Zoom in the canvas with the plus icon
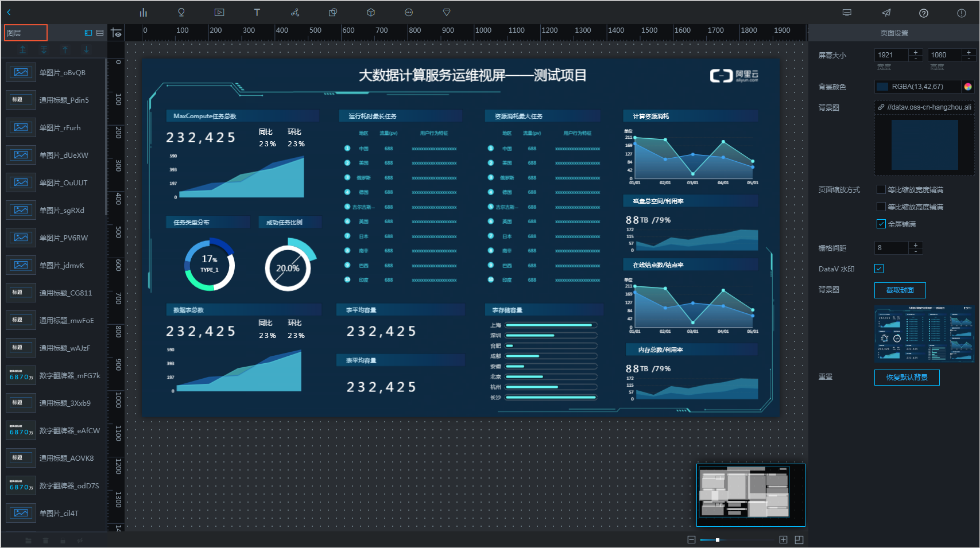 783,539
